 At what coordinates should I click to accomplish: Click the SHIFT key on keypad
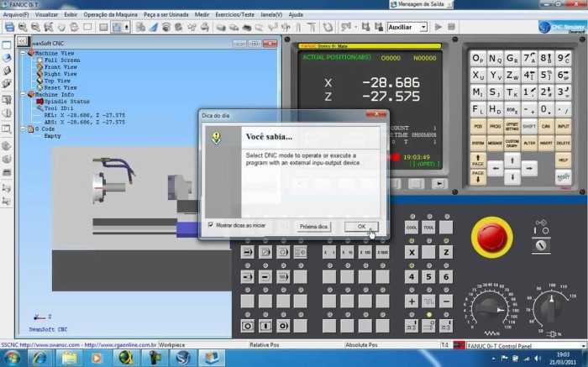pos(529,127)
